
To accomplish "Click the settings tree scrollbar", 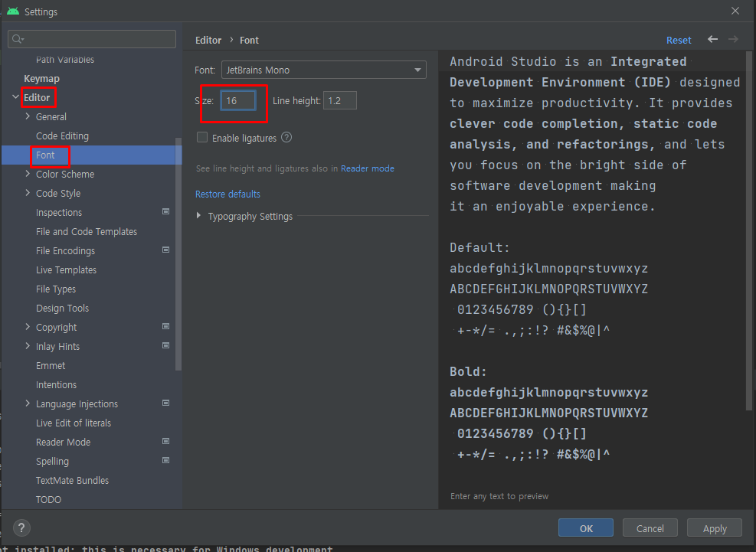I will click(x=178, y=254).
